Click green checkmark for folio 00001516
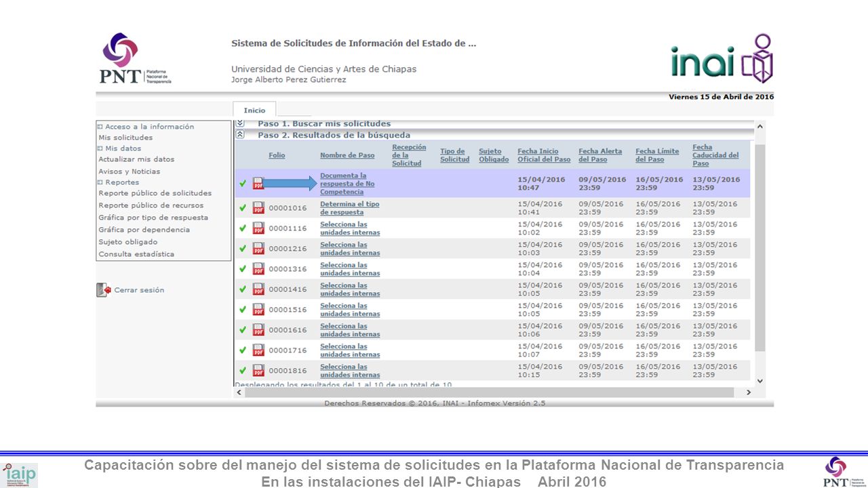The image size is (868, 488). point(243,309)
